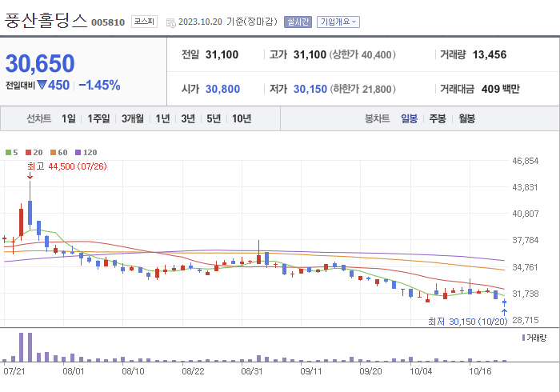Image resolution: width=560 pixels, height=392 pixels.
Task: Click the orange 60-day moving average swatch
Action: [54, 153]
